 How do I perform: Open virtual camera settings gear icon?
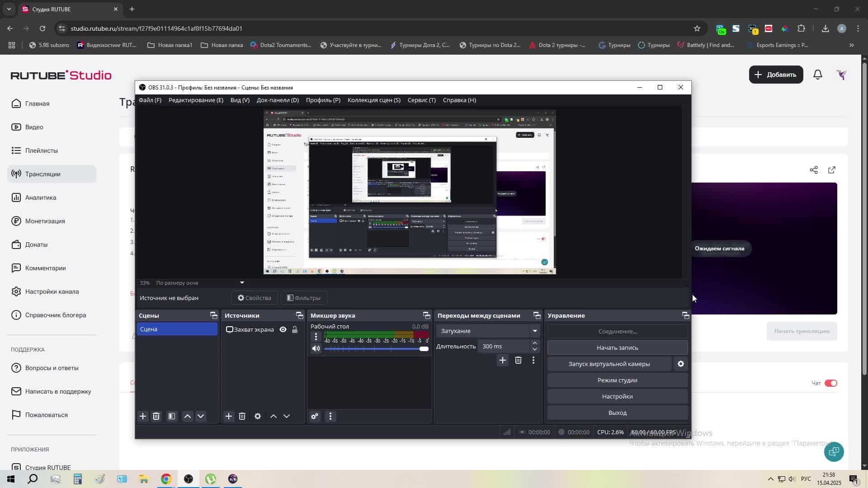(680, 364)
